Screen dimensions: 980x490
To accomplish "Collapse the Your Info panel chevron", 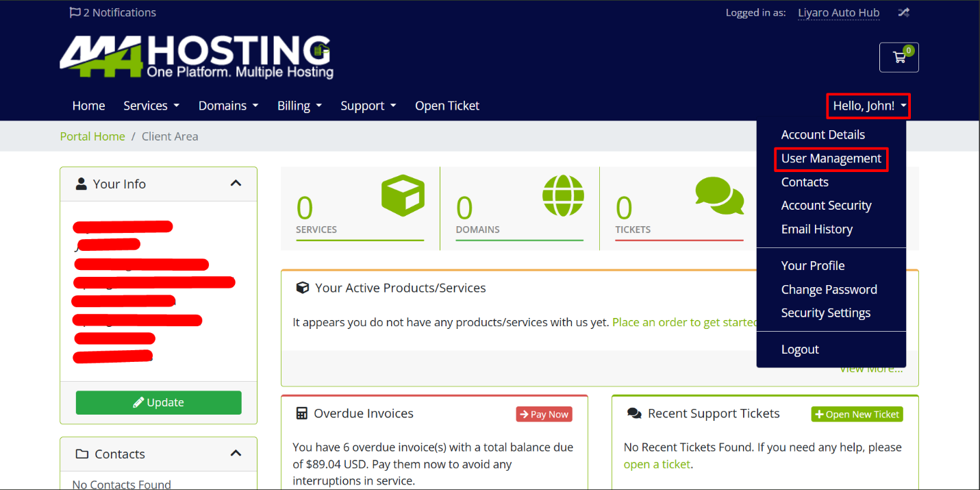I will click(236, 184).
